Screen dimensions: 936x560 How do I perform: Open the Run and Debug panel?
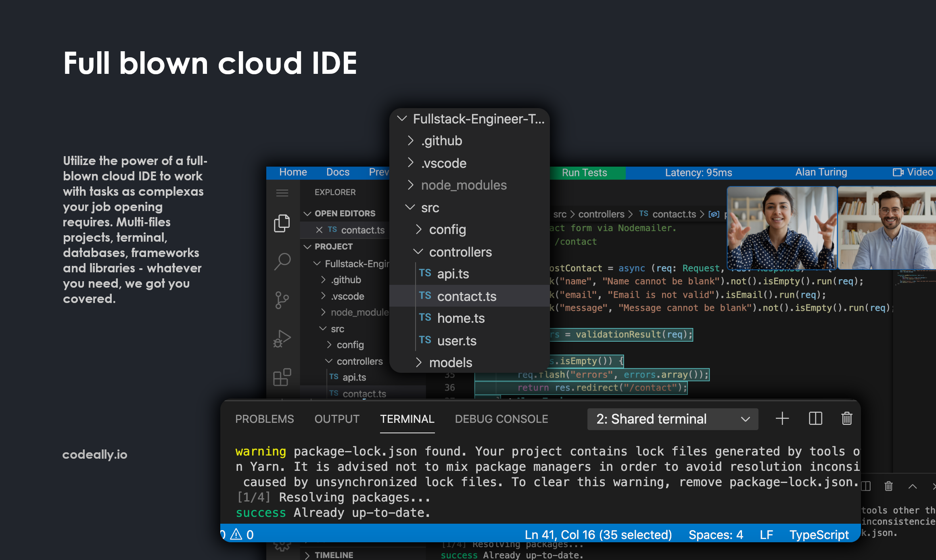pyautogui.click(x=282, y=338)
